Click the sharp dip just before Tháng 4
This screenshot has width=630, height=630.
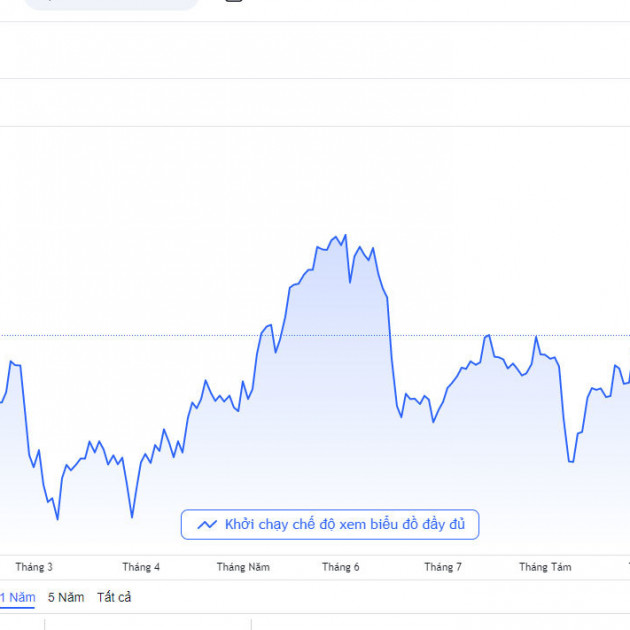(131, 517)
